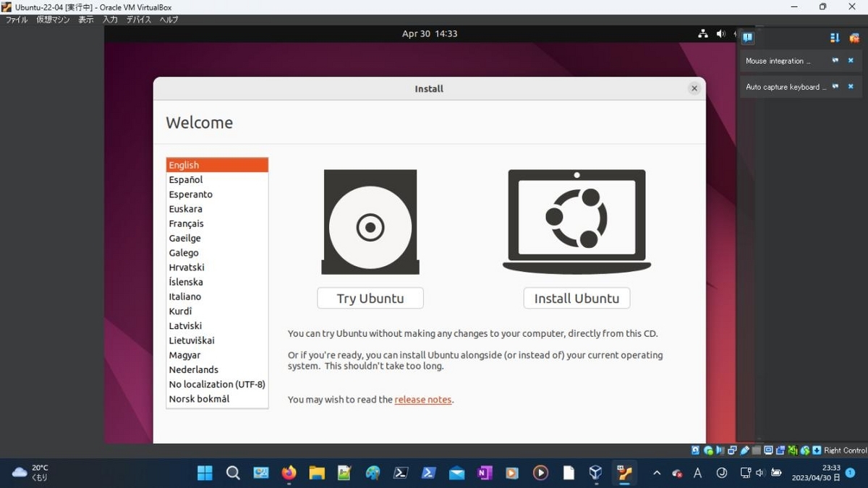The width and height of the screenshot is (868, 488).
Task: Click the Right Control host key label
Action: tap(845, 450)
